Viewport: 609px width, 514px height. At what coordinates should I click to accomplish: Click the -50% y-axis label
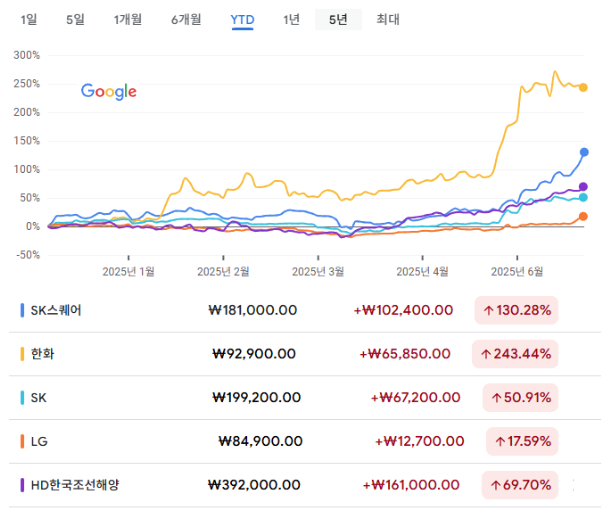28,255
